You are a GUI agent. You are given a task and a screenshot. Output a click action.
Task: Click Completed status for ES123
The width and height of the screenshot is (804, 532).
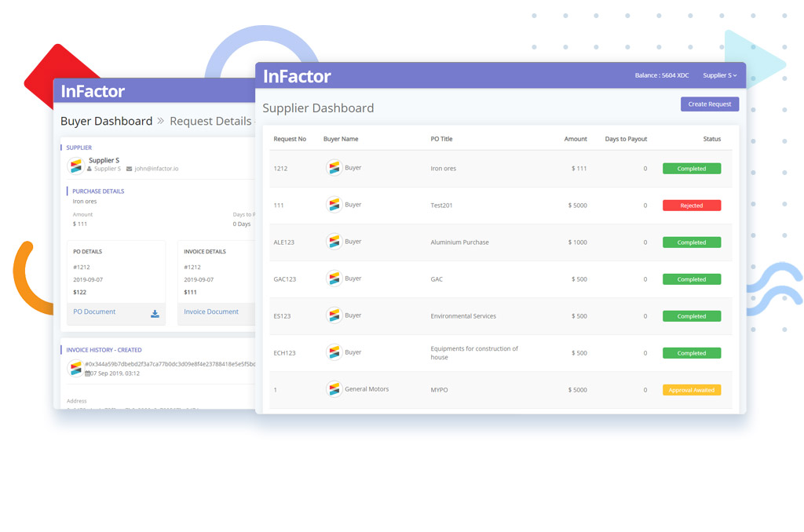click(692, 316)
